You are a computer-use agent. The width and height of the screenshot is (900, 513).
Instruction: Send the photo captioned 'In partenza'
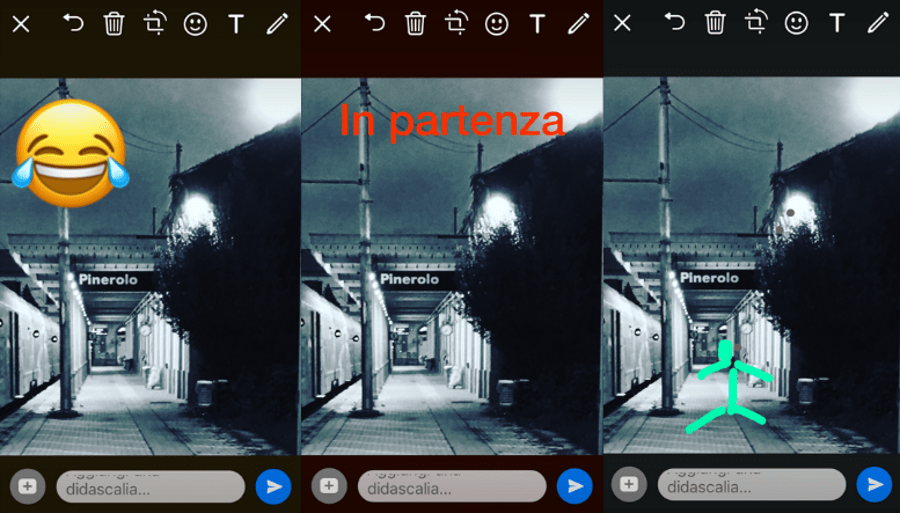[x=574, y=486]
